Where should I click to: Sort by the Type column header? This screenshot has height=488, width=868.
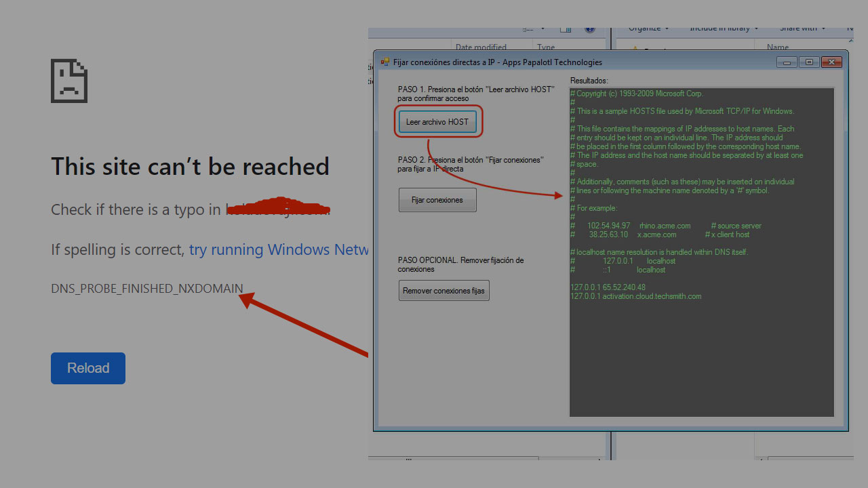546,47
